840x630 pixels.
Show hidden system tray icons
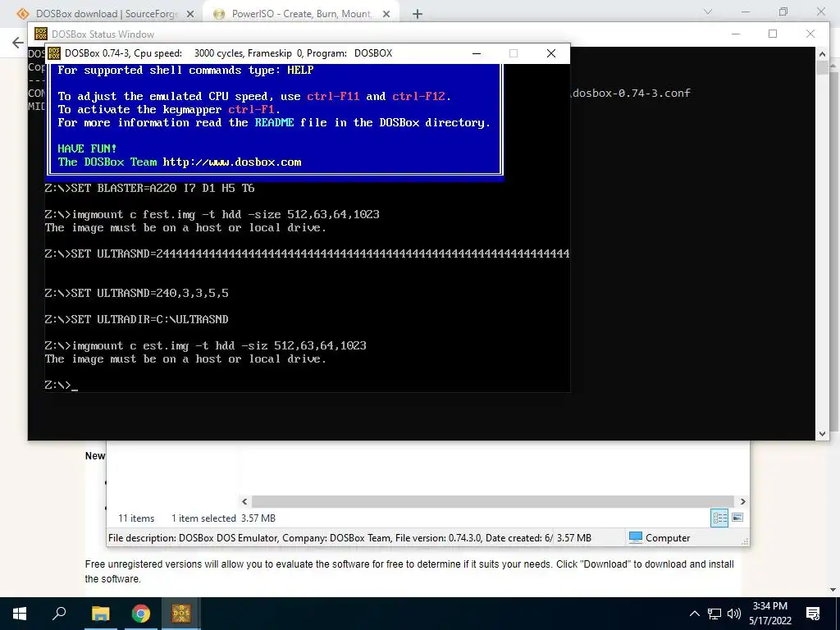tap(694, 614)
